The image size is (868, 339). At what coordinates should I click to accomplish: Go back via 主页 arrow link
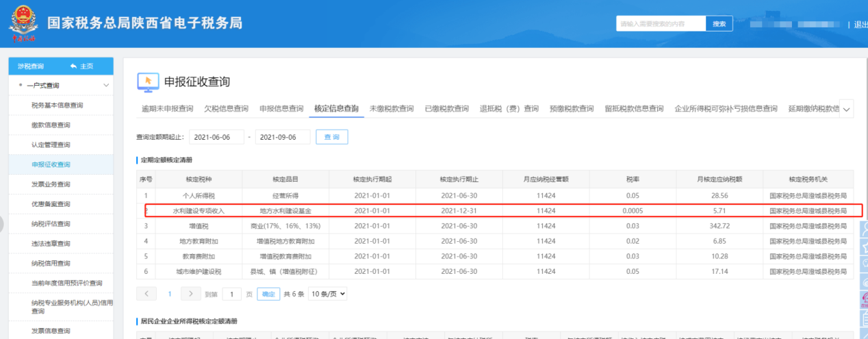(81, 66)
